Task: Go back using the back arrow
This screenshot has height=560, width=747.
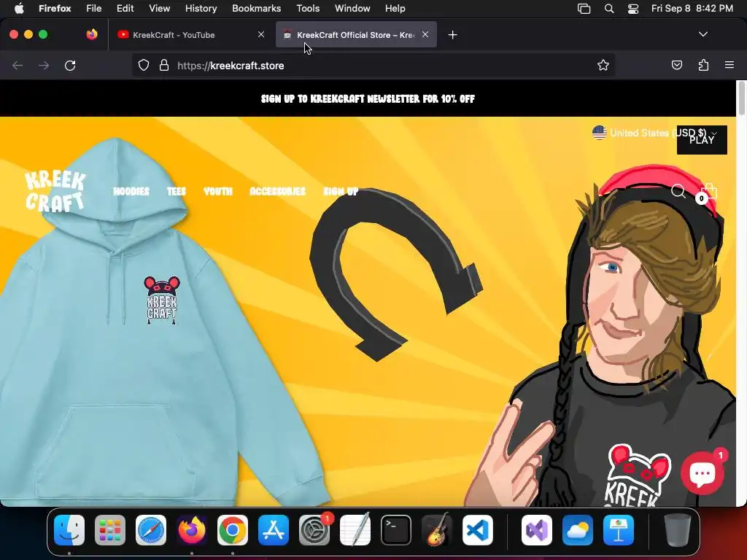Action: 18,65
